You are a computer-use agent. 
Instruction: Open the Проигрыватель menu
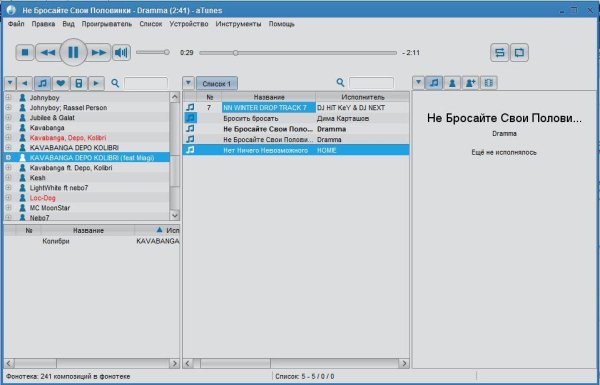coord(107,24)
